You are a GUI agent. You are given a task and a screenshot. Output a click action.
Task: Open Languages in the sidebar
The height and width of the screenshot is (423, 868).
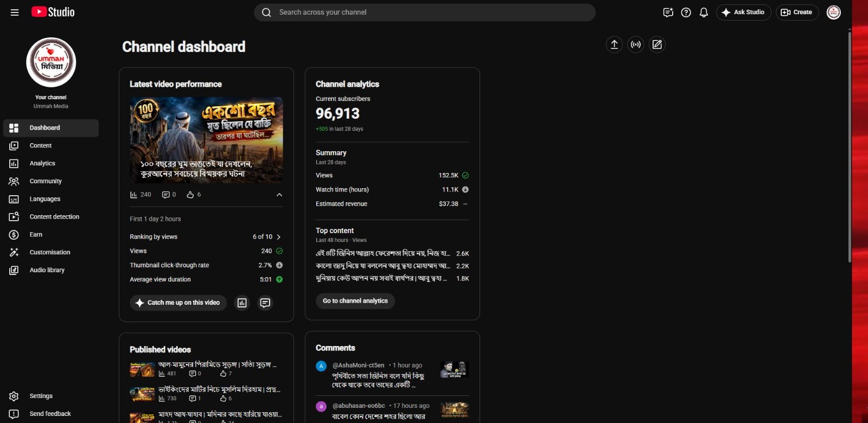51,199
